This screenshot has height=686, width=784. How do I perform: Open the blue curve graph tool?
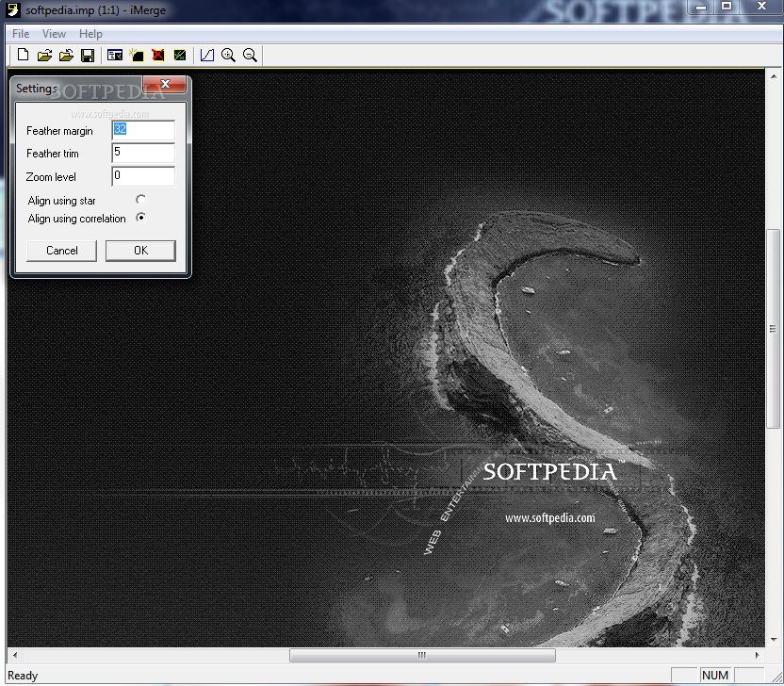point(207,55)
